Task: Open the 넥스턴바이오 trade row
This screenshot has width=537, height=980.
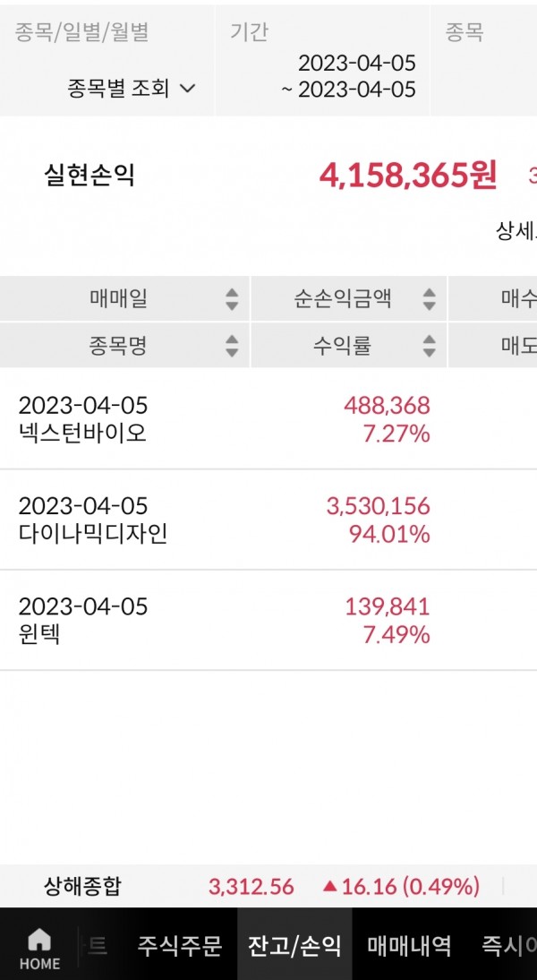Action: click(224, 419)
